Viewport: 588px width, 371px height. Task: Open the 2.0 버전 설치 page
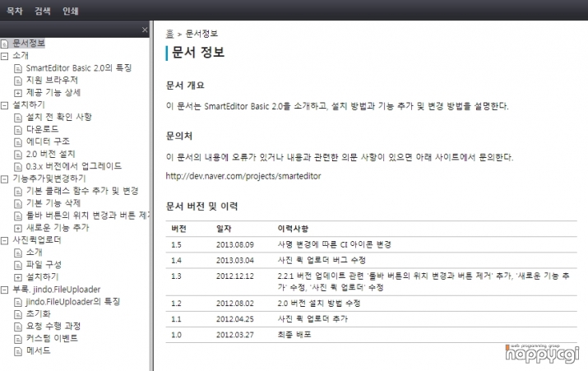click(x=51, y=154)
